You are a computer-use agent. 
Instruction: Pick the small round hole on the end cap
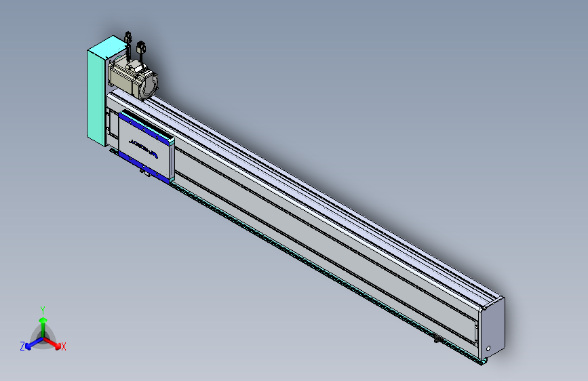(488, 348)
